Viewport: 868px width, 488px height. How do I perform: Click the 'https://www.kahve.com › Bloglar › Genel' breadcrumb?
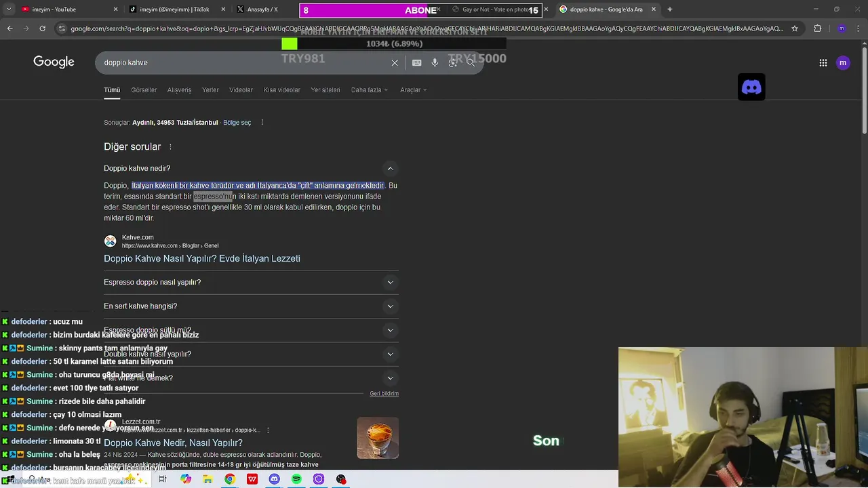pos(170,246)
